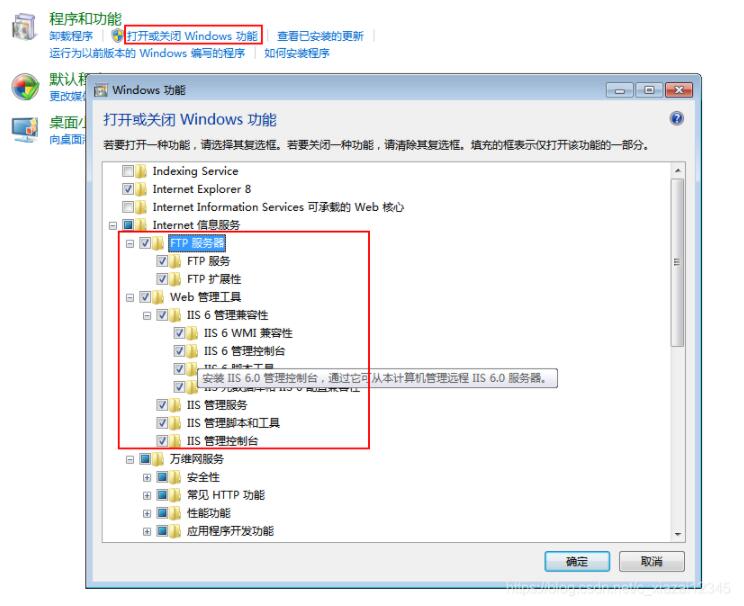
Task: Click the Programs and Features icon
Action: pos(24,27)
